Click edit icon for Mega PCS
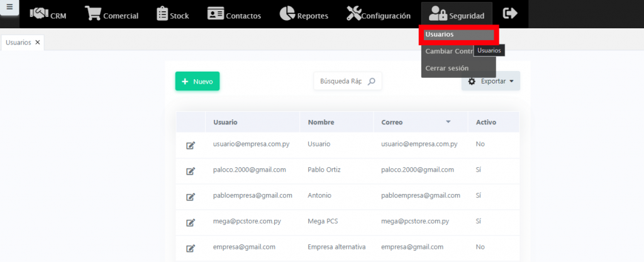This screenshot has height=262, width=644. [x=191, y=222]
